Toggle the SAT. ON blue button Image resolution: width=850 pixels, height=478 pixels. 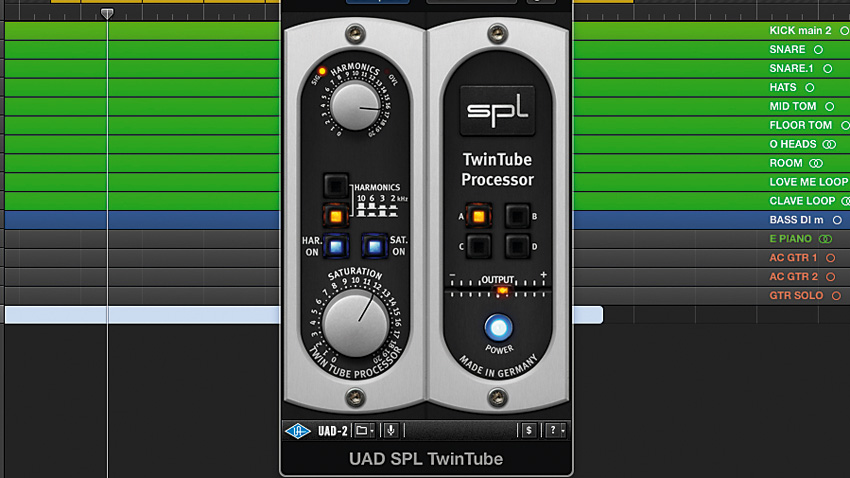tap(374, 247)
